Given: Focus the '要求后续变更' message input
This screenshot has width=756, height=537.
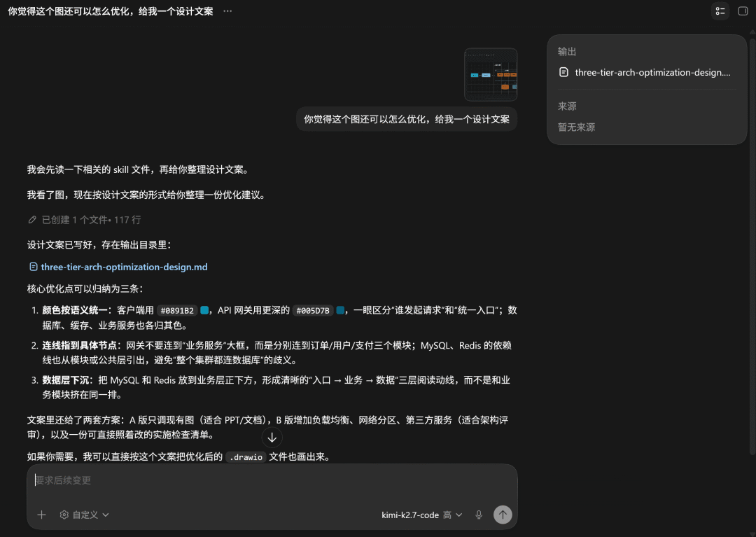Looking at the screenshot, I should [272, 480].
